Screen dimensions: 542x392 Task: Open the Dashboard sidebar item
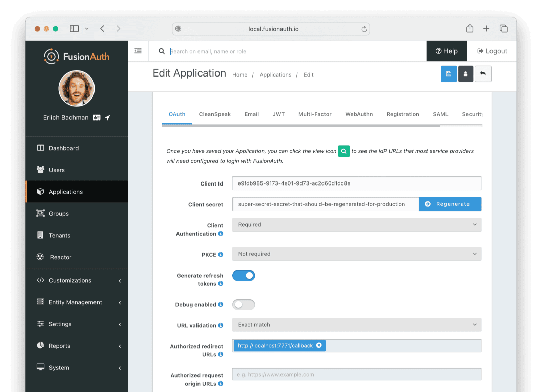pos(77,148)
